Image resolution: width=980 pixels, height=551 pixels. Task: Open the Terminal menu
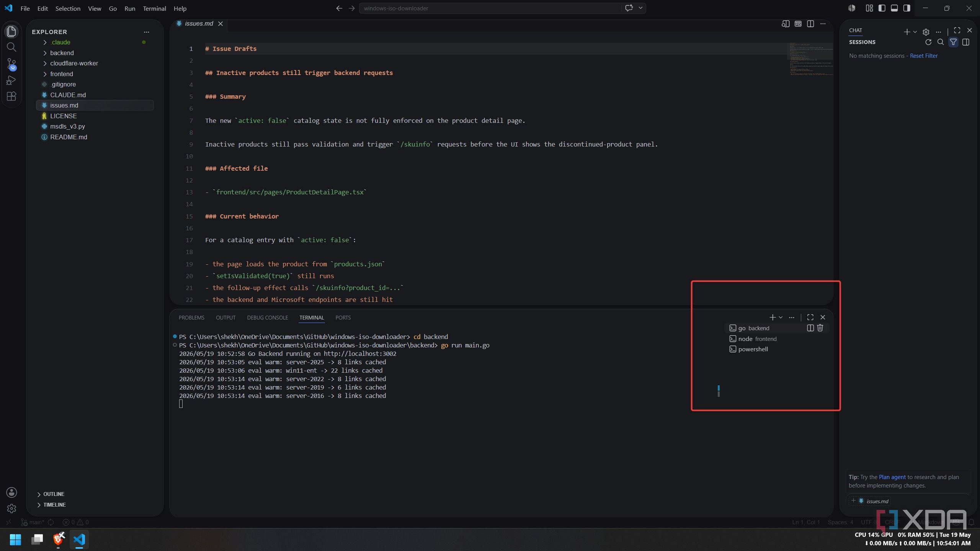(x=154, y=8)
